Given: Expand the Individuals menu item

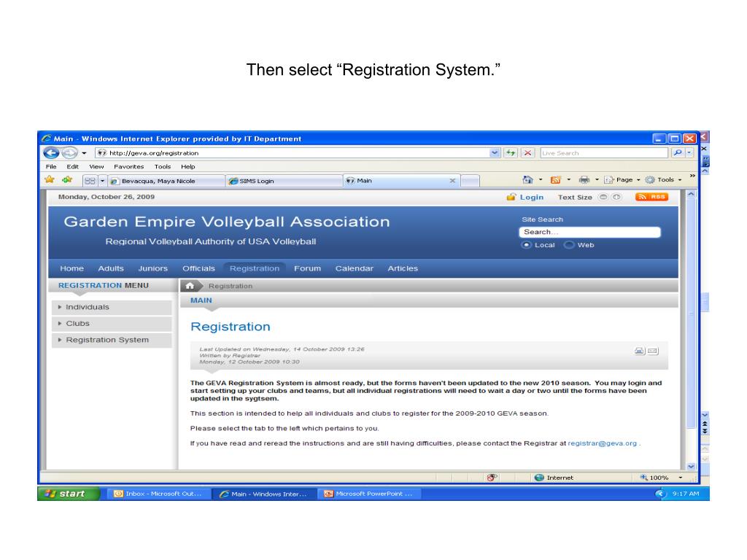Looking at the screenshot, I should pos(112,307).
